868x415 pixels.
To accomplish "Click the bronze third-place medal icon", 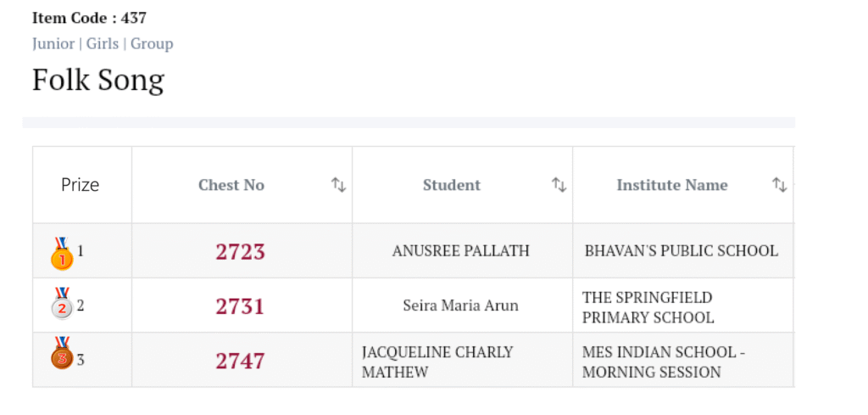I will (62, 356).
